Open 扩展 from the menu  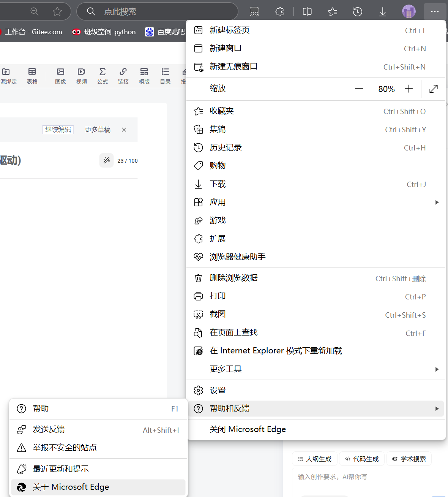[x=316, y=239]
